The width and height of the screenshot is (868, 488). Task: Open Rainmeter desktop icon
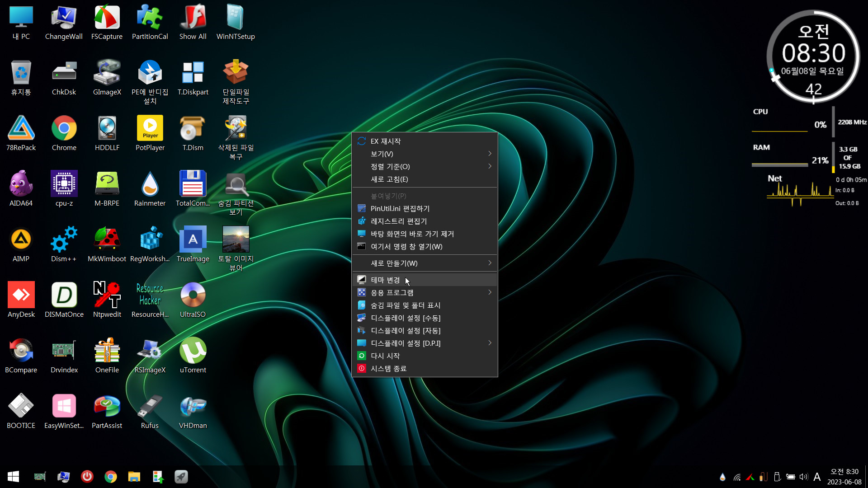click(x=150, y=189)
